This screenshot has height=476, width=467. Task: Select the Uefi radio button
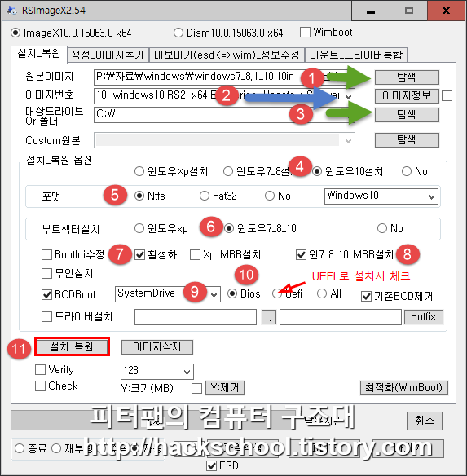tap(276, 293)
